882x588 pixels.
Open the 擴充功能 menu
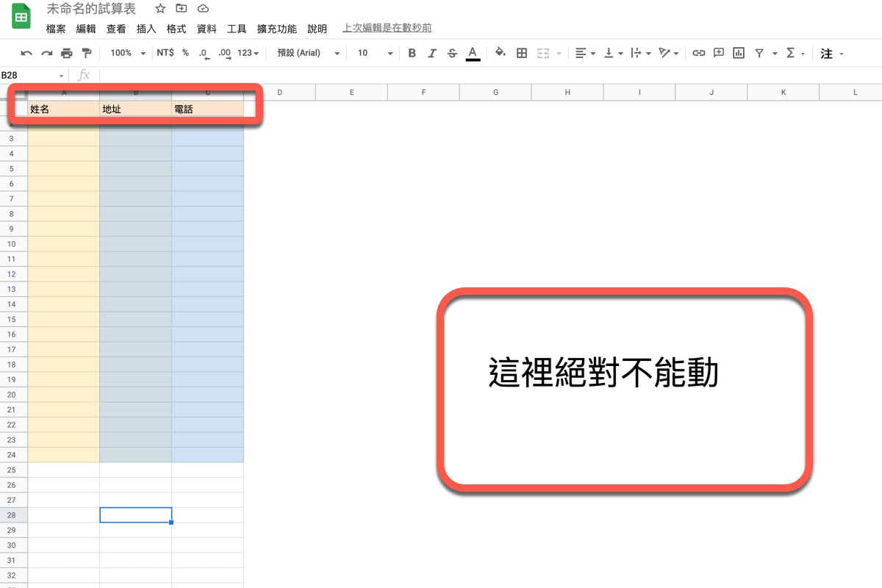pos(276,28)
